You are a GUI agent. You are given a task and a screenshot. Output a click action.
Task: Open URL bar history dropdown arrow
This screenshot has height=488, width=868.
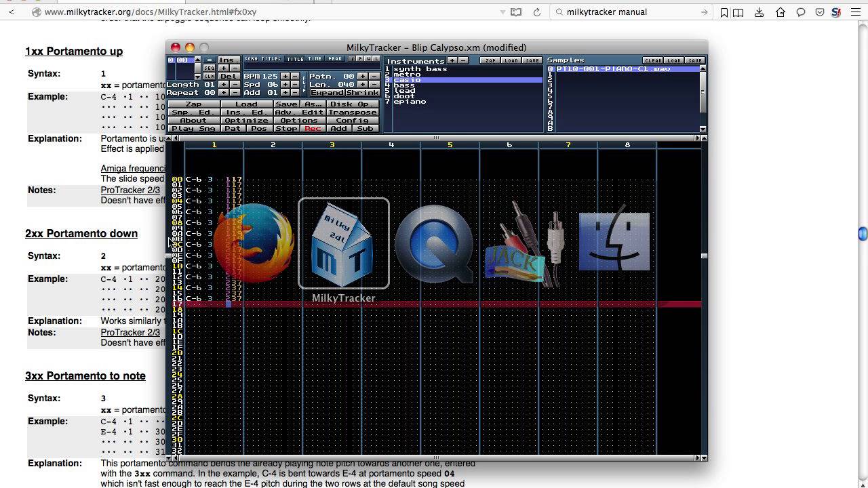[502, 12]
